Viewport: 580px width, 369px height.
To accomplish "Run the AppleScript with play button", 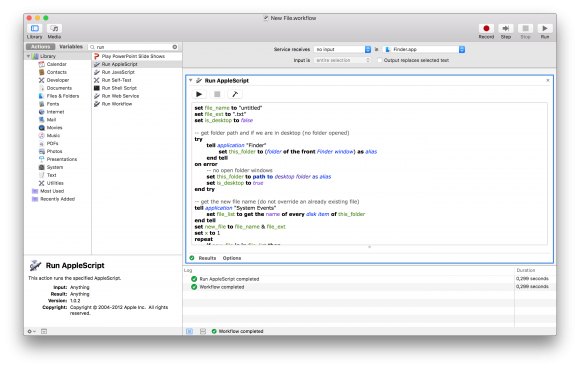I will [199, 94].
